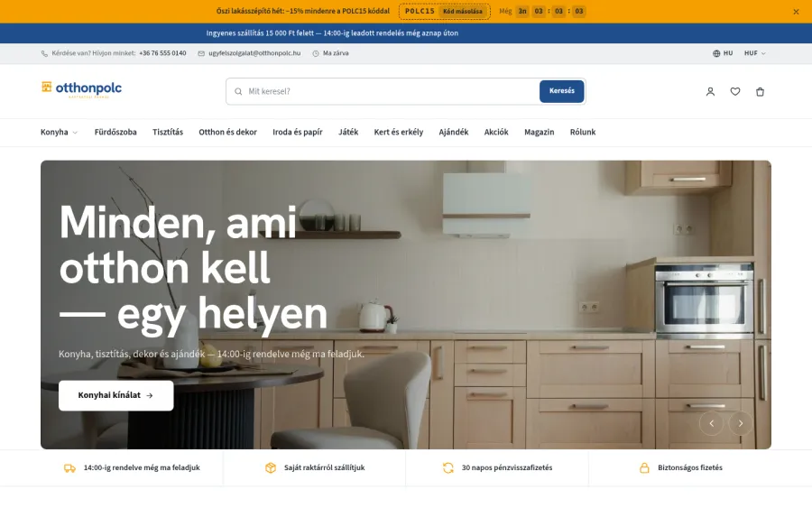Email ugyfelszolgalat@otthonpolc.hu

click(254, 53)
